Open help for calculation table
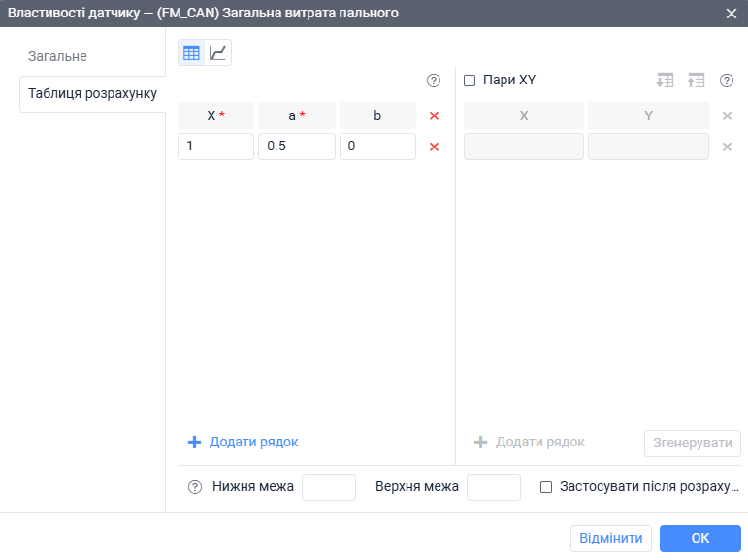This screenshot has width=748, height=560. click(x=433, y=81)
